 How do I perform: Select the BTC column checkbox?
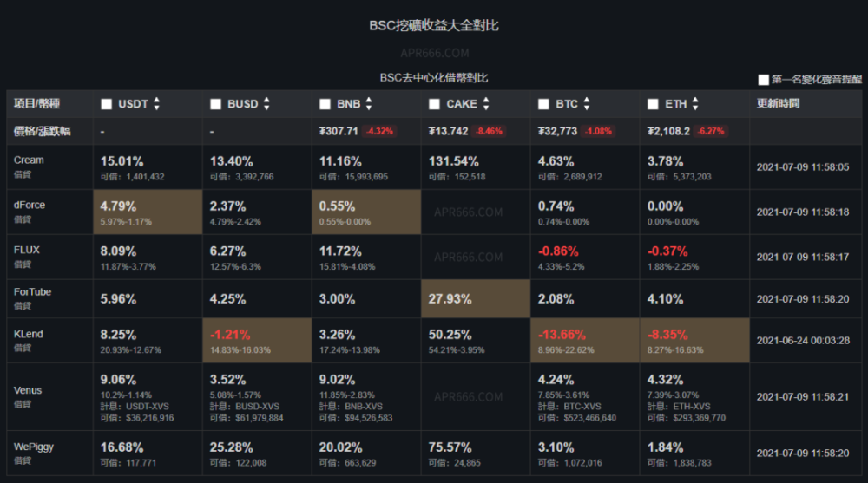coord(544,104)
